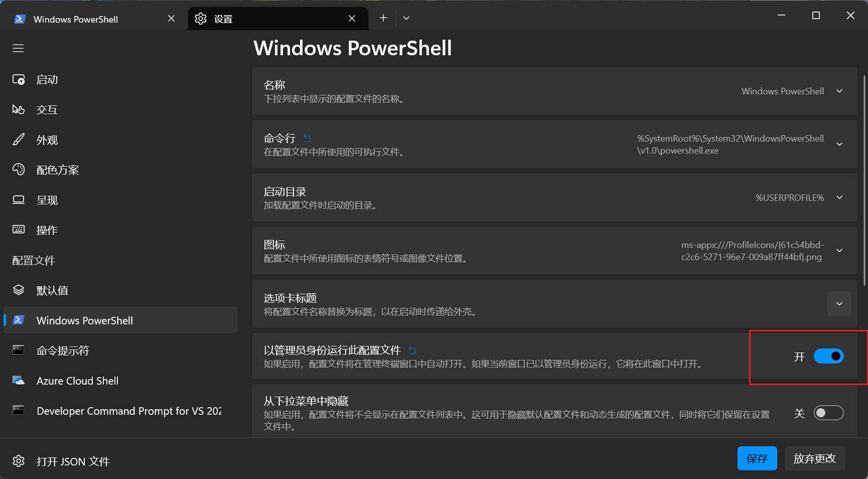
Task: Click the powershell.exe command line value
Action: 731,145
